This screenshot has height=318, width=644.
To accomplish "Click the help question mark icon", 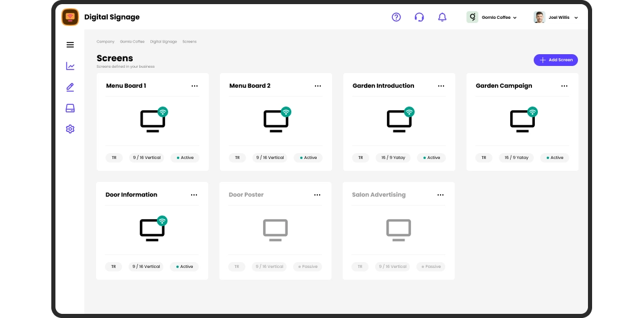I will (x=396, y=17).
